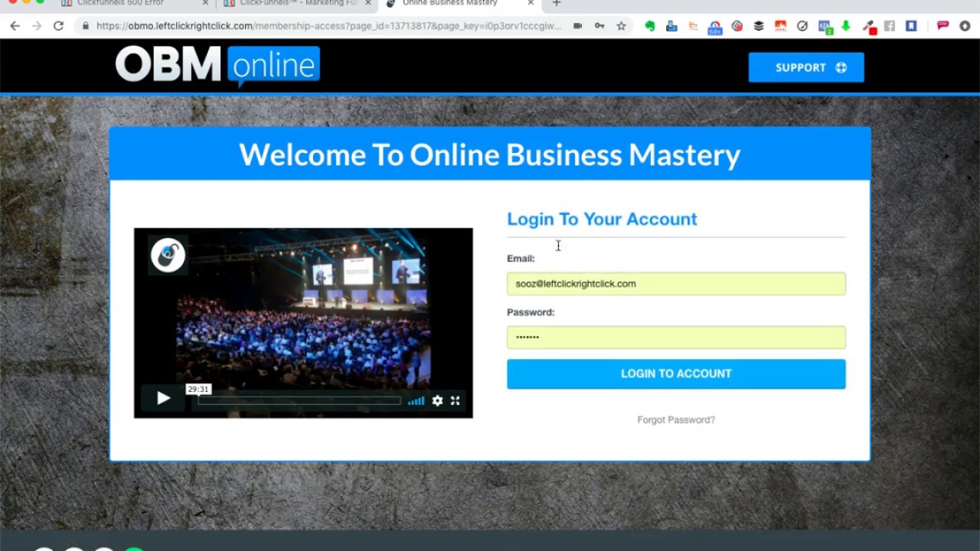Click the blue download tray extension icon
This screenshot has width=980, height=551.
pos(671,26)
